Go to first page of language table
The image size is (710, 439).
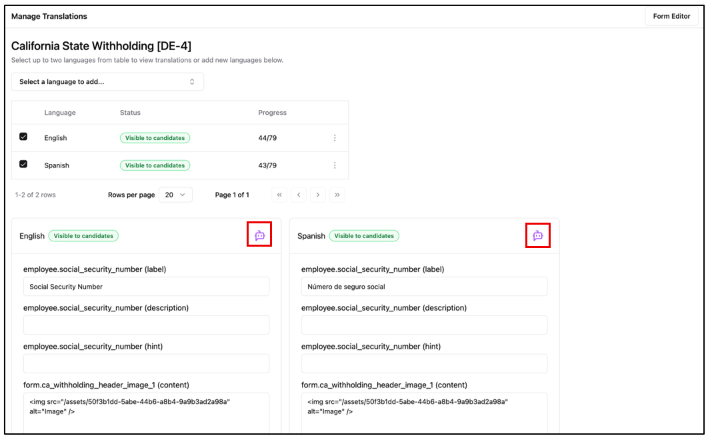point(279,195)
